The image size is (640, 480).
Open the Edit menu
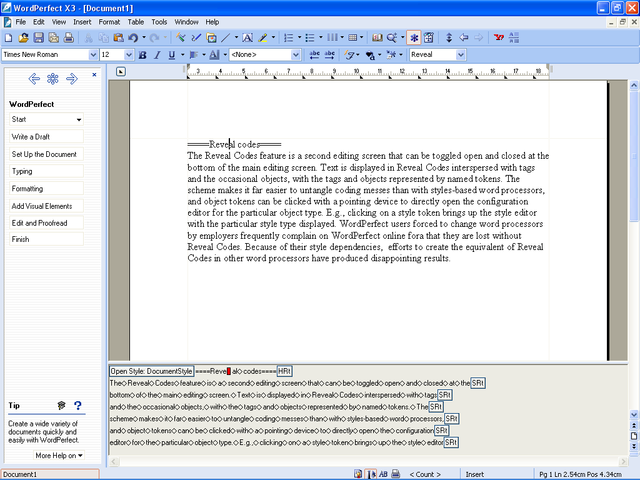pos(39,22)
